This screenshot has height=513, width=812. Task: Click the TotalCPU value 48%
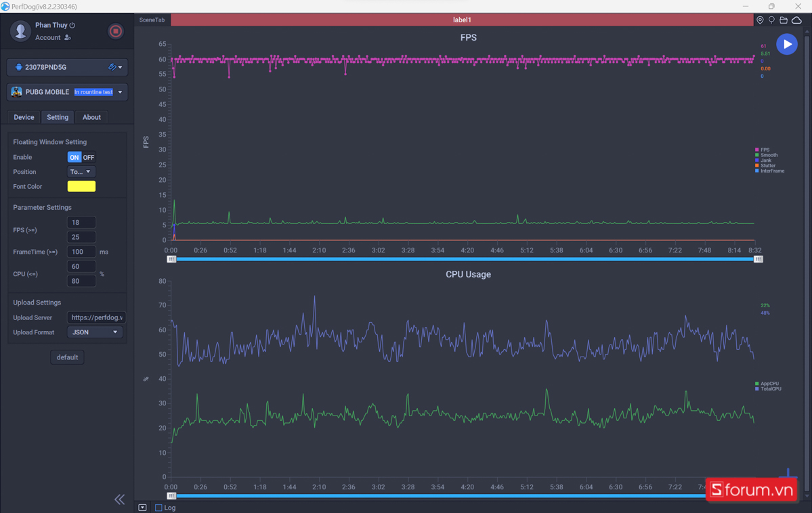(765, 313)
